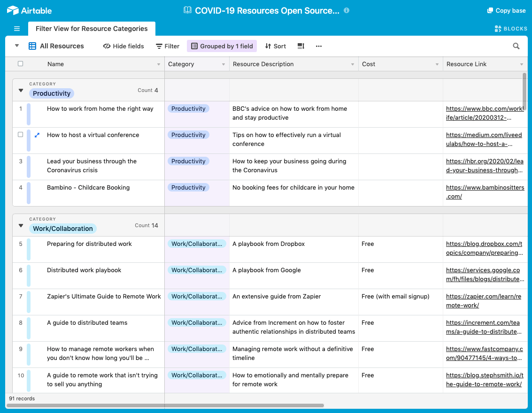Viewport: 532px width, 413px height.
Task: Click the 'Count 14' group summary
Action: 146,225
